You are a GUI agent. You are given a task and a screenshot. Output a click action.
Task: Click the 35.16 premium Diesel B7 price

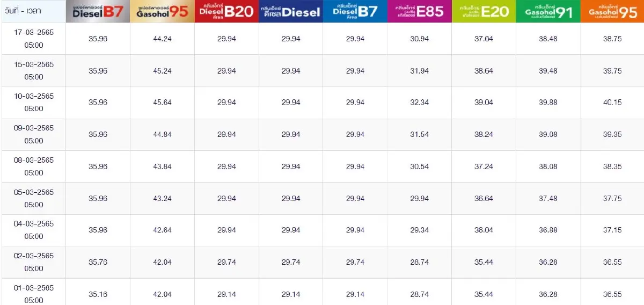click(98, 294)
